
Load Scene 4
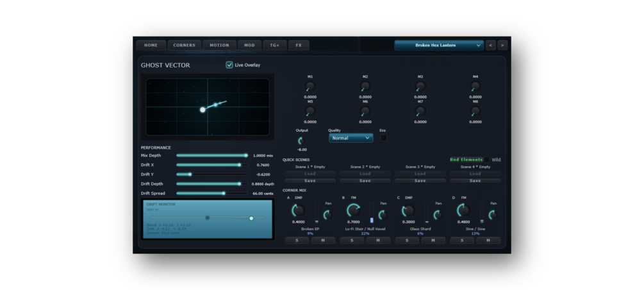(x=475, y=174)
